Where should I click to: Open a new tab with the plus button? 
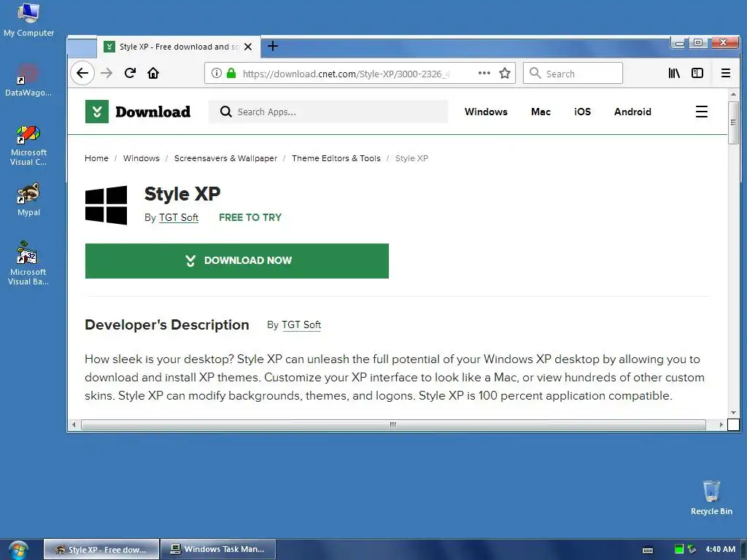pos(273,46)
